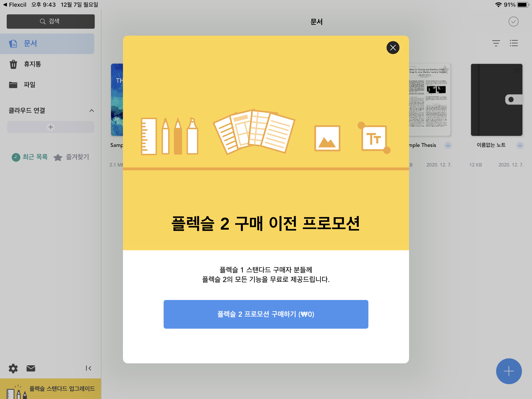
Task: Switch to 즐겨찾기 favorites tab
Action: (x=72, y=157)
